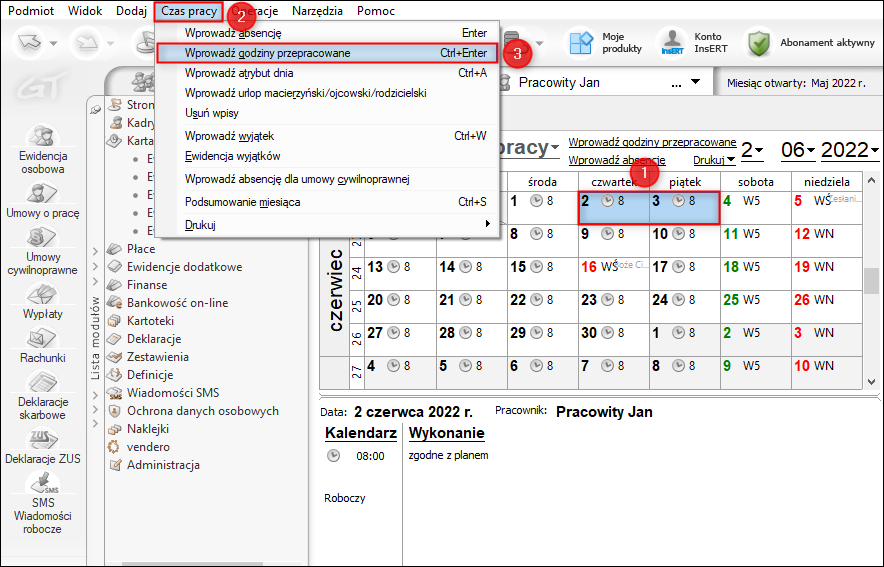Click the ellipsis button beside Pracowity Jan

(x=677, y=83)
